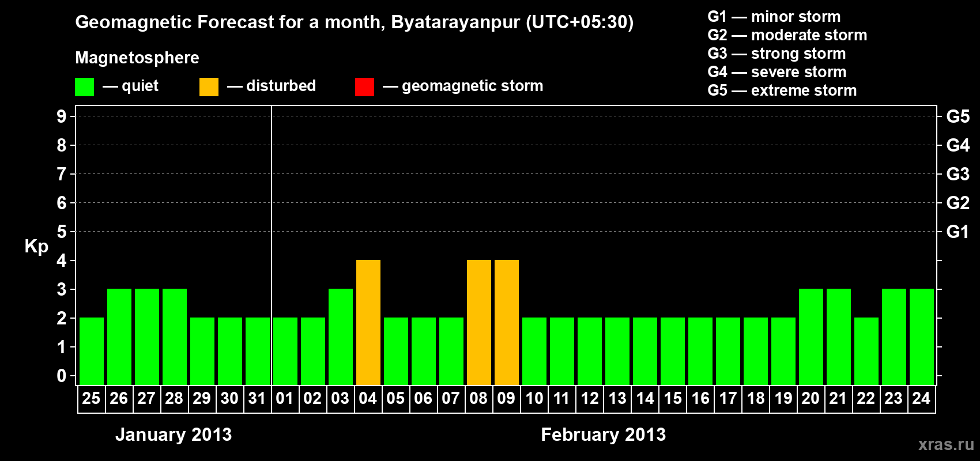Click date label 11 on the axis
Image resolution: width=980 pixels, height=461 pixels.
[x=561, y=399]
